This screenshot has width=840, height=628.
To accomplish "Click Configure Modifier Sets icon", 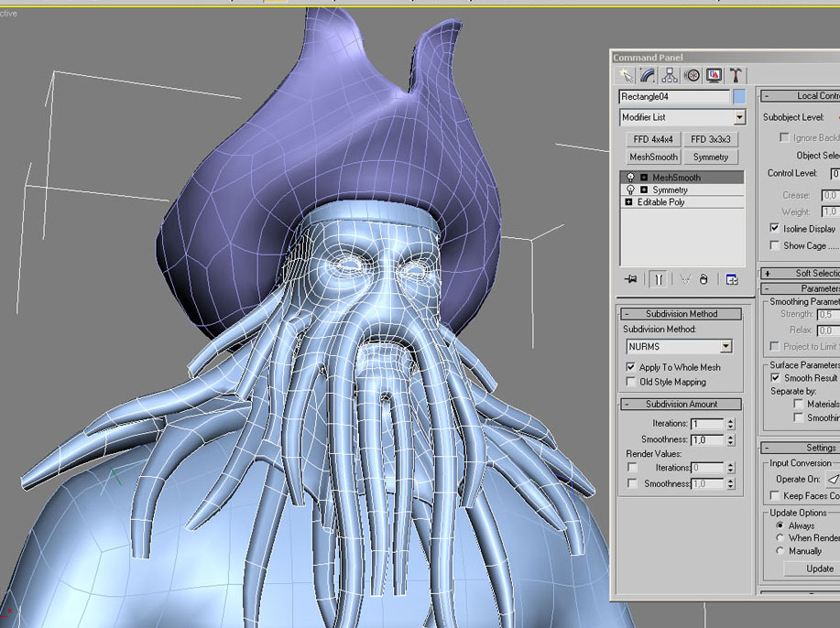I will pos(731,279).
